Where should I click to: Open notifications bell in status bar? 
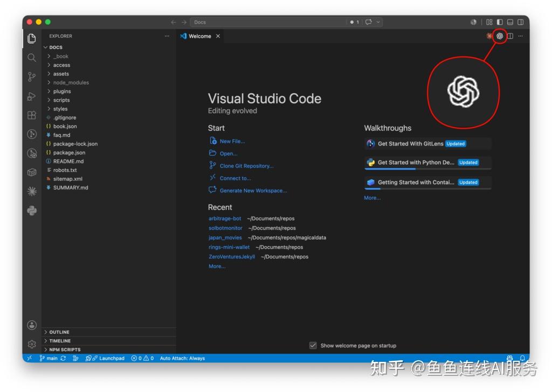click(x=522, y=358)
